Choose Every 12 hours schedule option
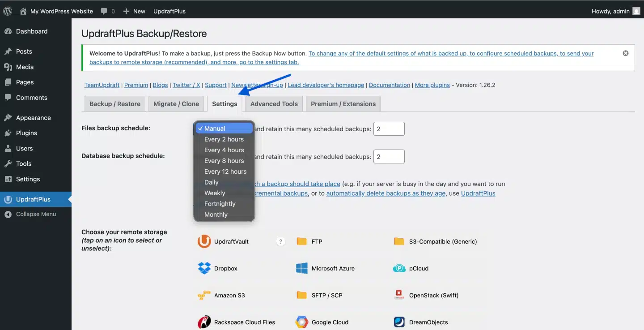644x330 pixels. (224, 171)
